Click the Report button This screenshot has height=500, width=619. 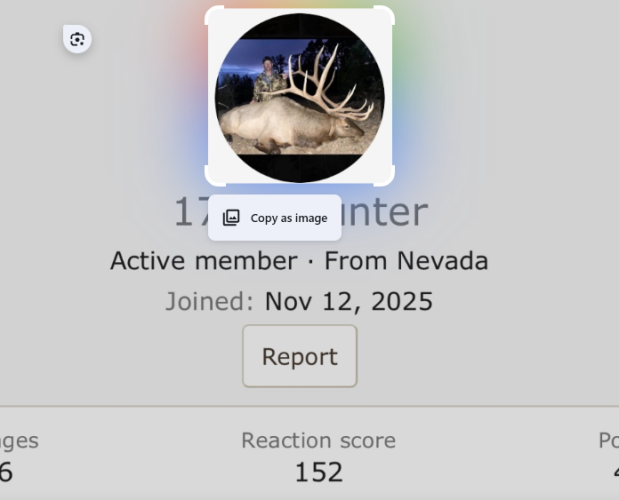tap(300, 356)
